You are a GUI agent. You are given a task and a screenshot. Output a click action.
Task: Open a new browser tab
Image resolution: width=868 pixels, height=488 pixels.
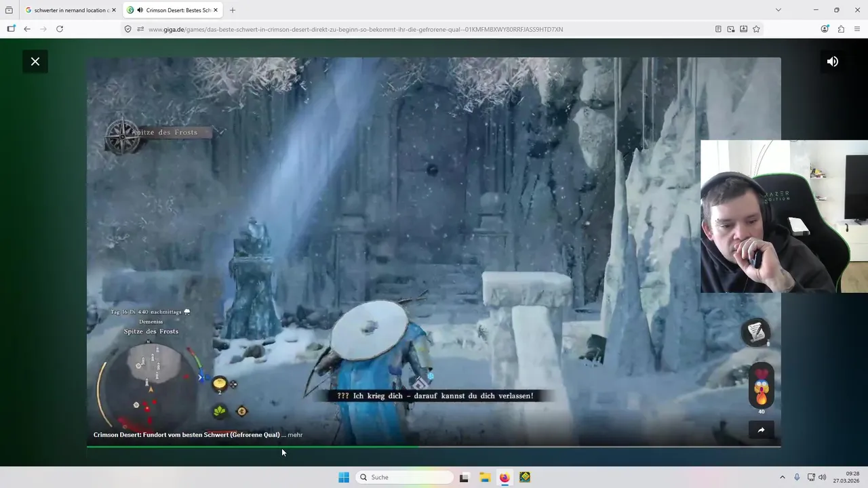233,10
